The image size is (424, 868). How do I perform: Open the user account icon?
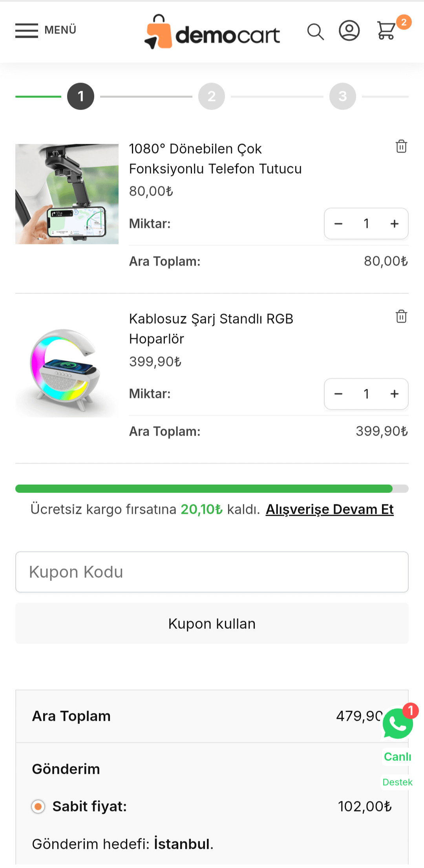tap(349, 31)
